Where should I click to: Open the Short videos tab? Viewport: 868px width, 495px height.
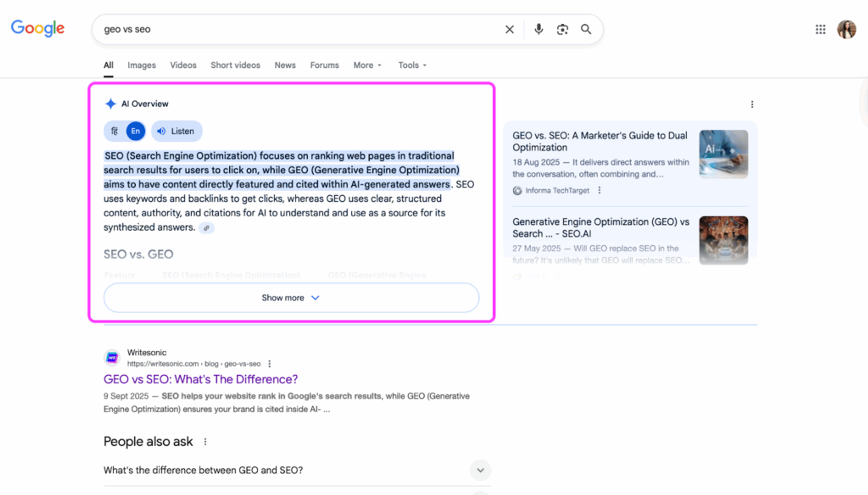pyautogui.click(x=236, y=65)
